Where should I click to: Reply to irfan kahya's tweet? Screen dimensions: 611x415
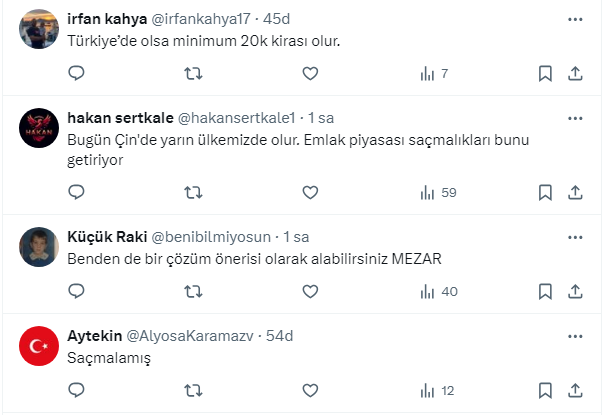click(77, 73)
